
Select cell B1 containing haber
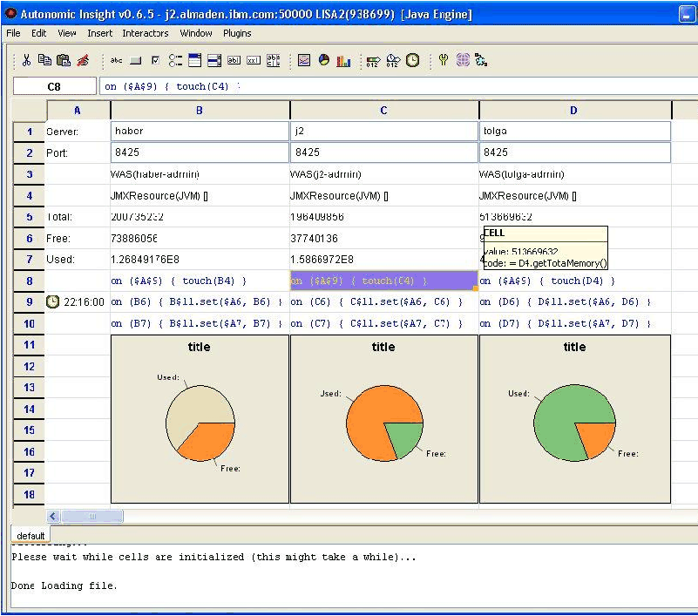[x=200, y=131]
